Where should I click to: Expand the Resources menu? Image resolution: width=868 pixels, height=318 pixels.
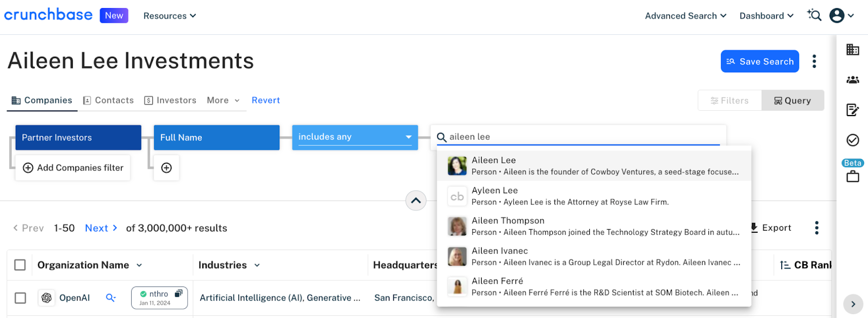pos(170,16)
